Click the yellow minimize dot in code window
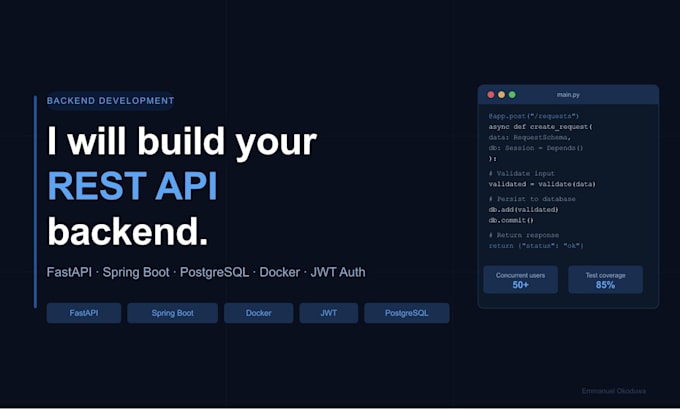The image size is (680, 414). (501, 95)
